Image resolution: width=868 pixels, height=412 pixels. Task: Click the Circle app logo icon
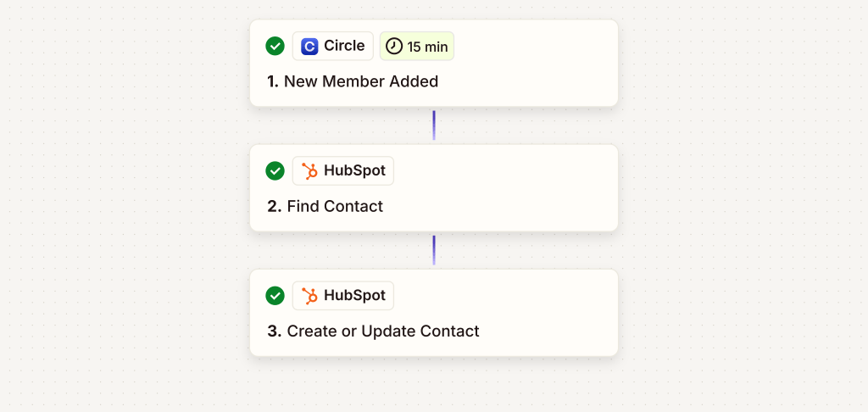coord(310,47)
